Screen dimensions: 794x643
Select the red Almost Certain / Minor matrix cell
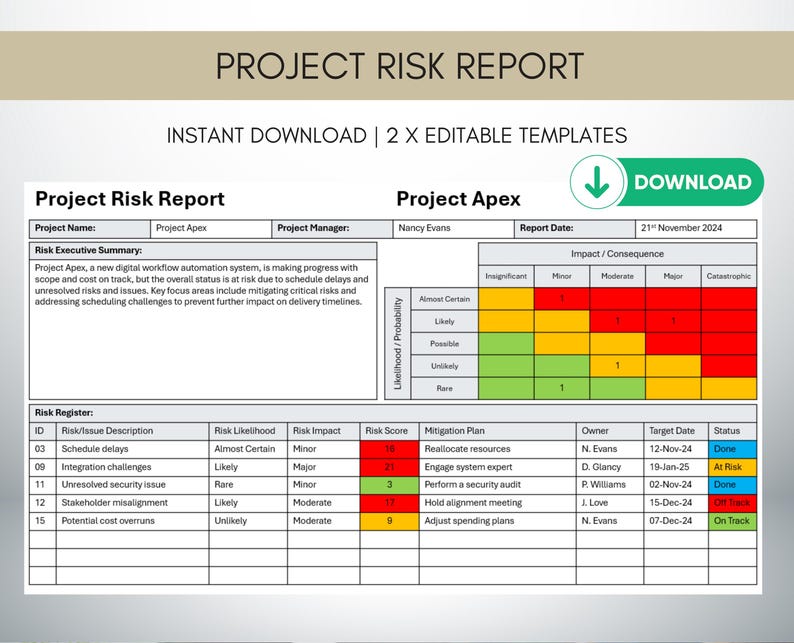pos(562,299)
